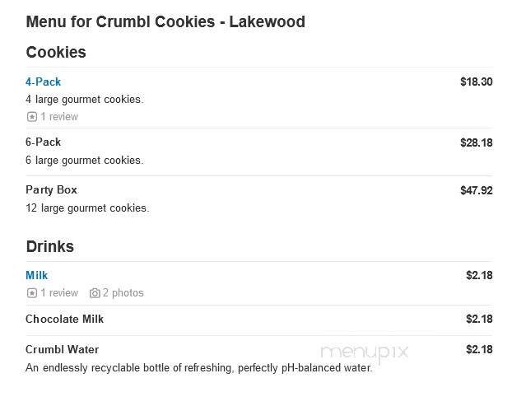Screen dimensions: 512x420
Task: Click the $28.18 price for 6-Pack
Action: tap(476, 142)
